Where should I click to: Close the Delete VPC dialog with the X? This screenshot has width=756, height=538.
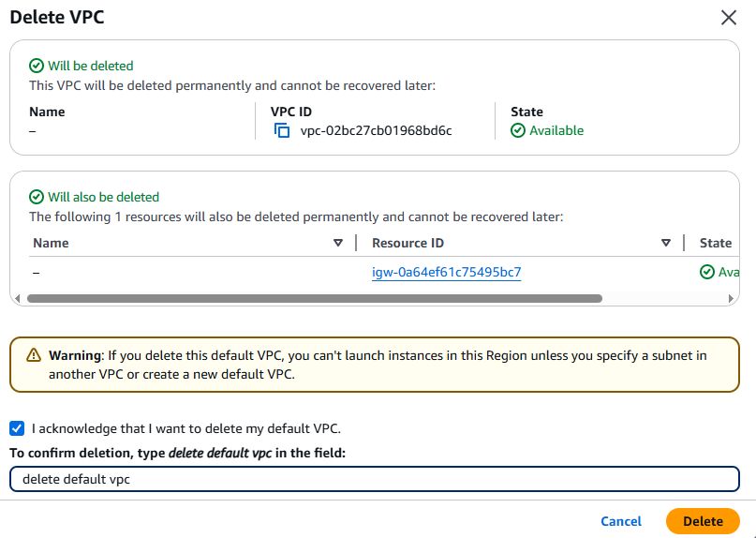pyautogui.click(x=729, y=18)
